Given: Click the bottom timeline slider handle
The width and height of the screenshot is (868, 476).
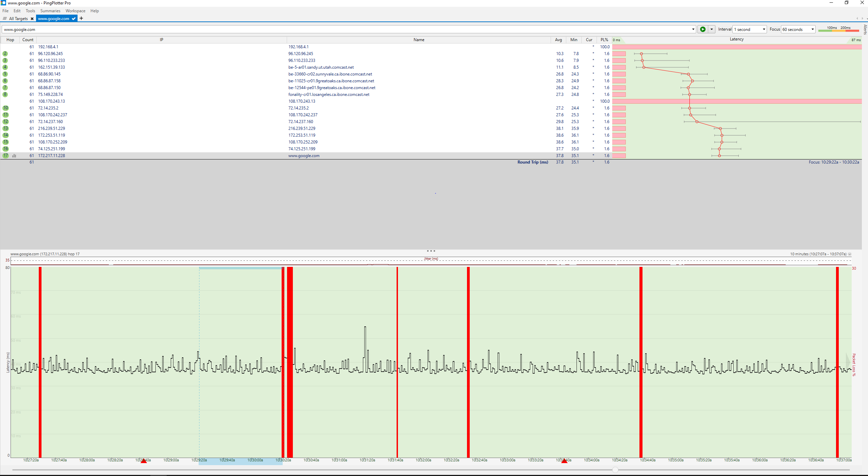Looking at the screenshot, I should coord(615,470).
